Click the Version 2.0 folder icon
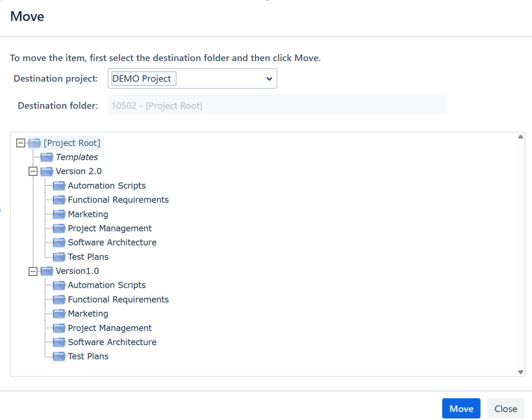The width and height of the screenshot is (532, 420). [47, 172]
